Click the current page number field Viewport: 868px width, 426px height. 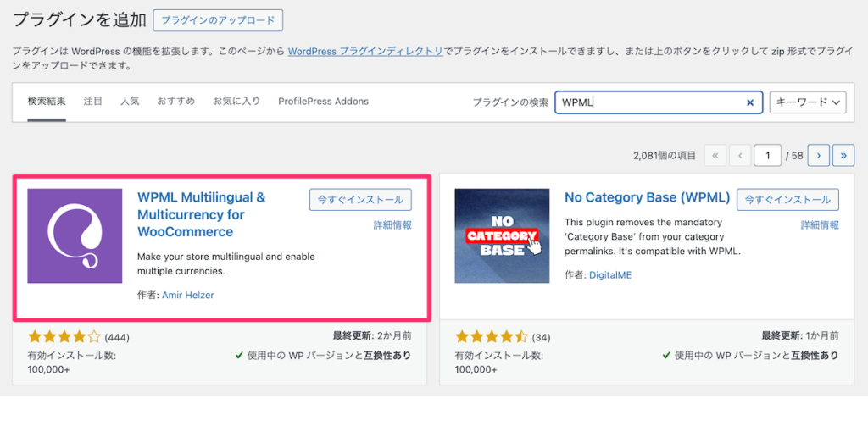coord(768,156)
